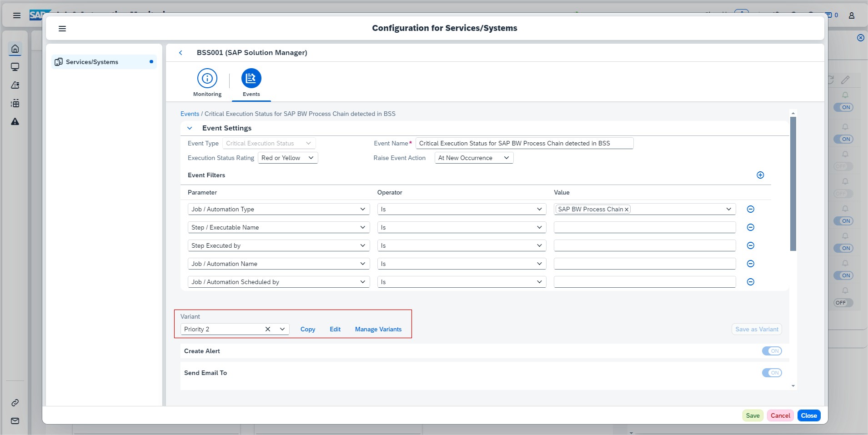Select Services/Systems in the side panel

[92, 62]
